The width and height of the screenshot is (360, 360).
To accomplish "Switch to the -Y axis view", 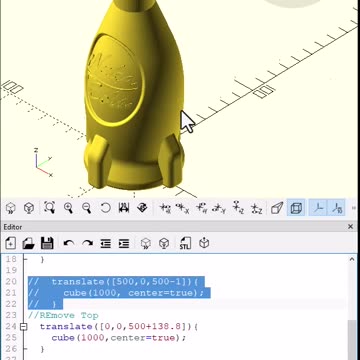I will 219,208.
